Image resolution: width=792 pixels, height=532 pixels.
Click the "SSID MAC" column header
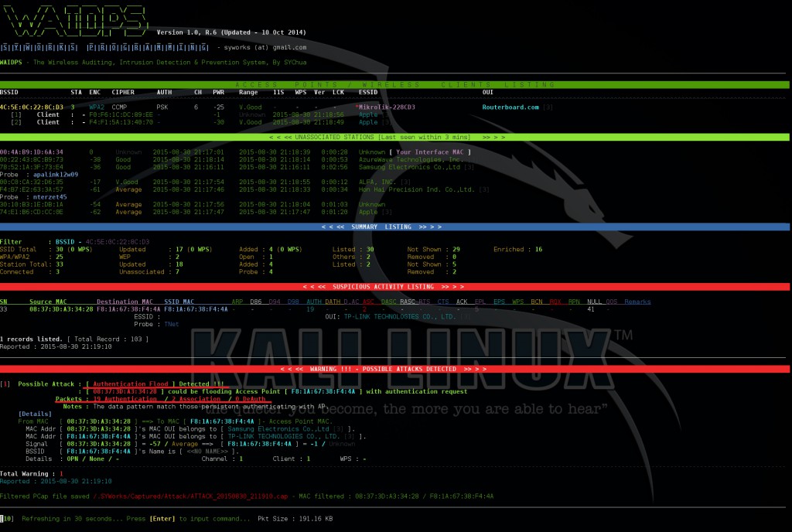tap(179, 302)
